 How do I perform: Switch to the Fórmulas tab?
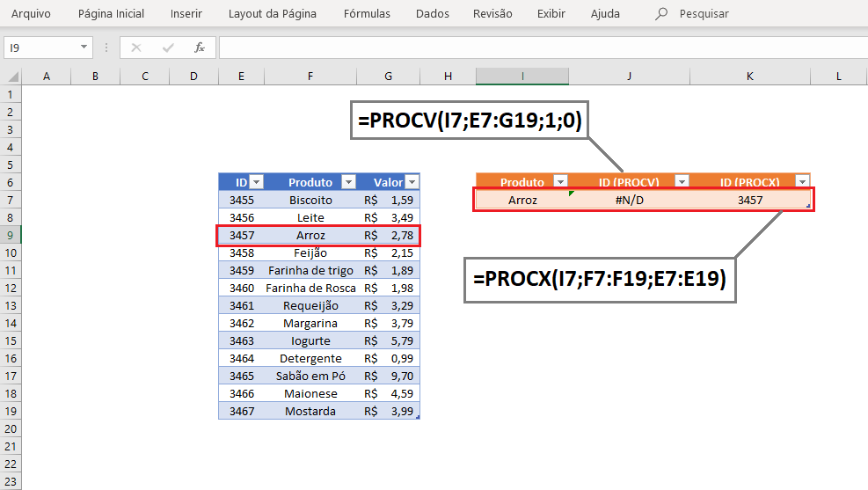click(367, 14)
